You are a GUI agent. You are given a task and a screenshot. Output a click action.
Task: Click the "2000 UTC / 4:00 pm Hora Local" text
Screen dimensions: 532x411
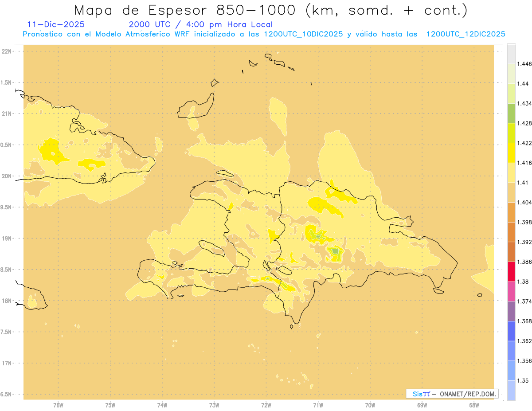click(201, 24)
